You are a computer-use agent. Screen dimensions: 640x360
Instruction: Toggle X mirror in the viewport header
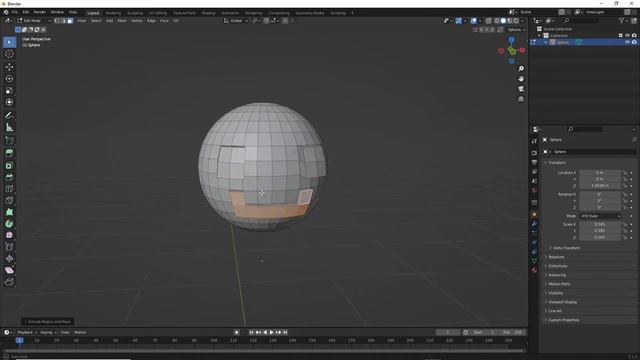click(481, 30)
